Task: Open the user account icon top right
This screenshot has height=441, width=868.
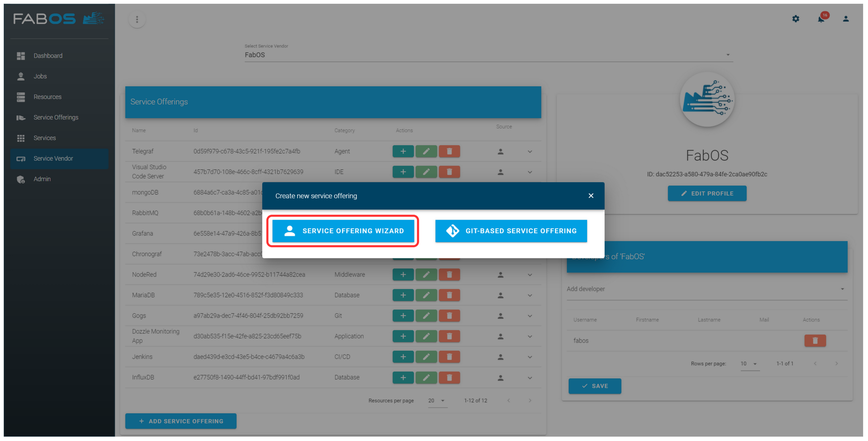Action: click(846, 19)
